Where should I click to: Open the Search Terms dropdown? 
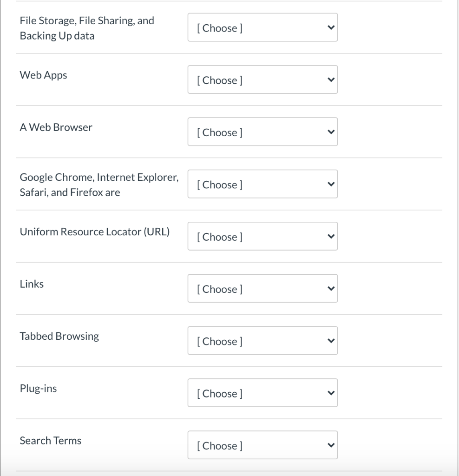coord(262,445)
